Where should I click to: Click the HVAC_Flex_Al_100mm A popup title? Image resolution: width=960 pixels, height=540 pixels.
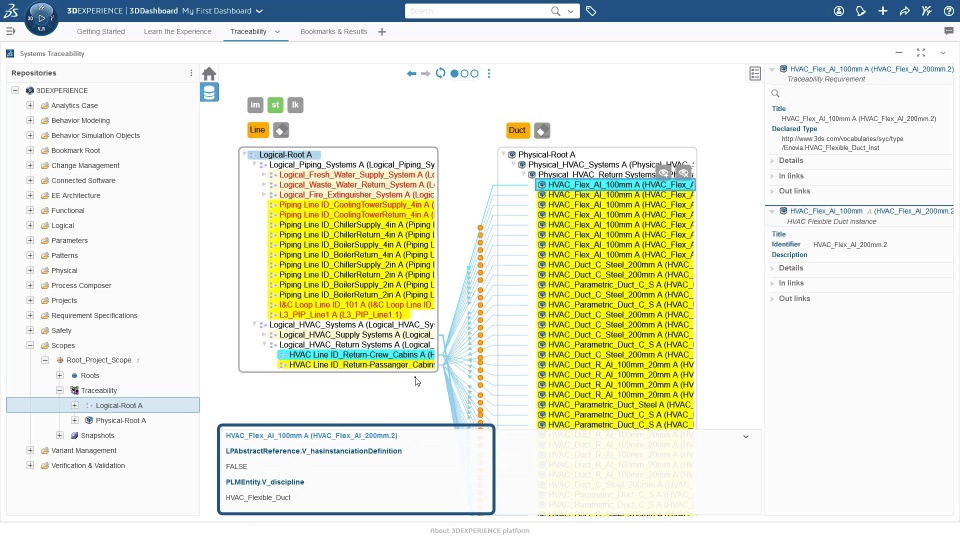(x=311, y=435)
